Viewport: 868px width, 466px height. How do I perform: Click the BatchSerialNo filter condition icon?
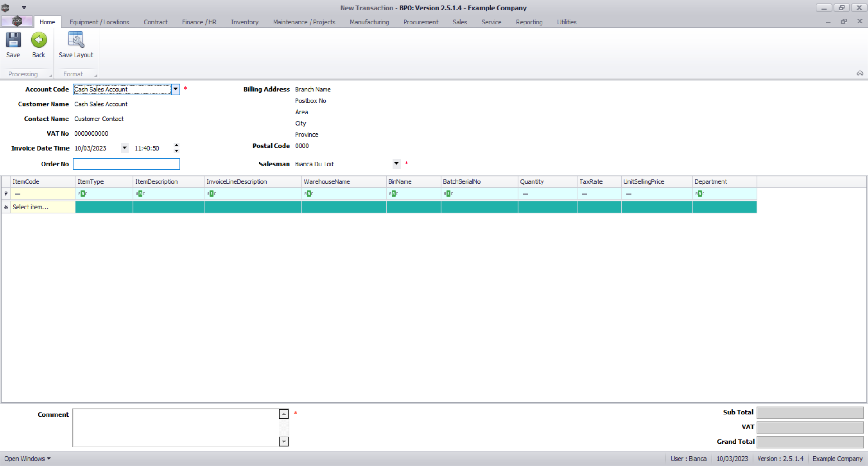click(448, 194)
